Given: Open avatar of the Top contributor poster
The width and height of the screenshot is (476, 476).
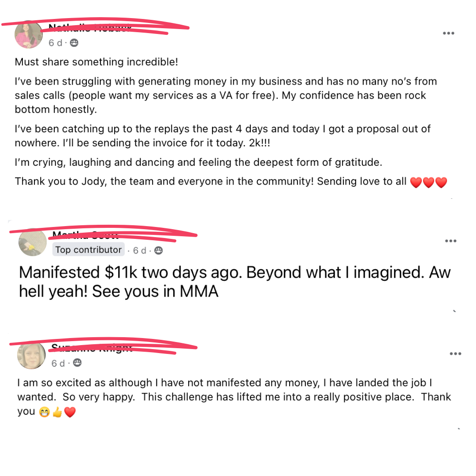Looking at the screenshot, I should click(33, 242).
